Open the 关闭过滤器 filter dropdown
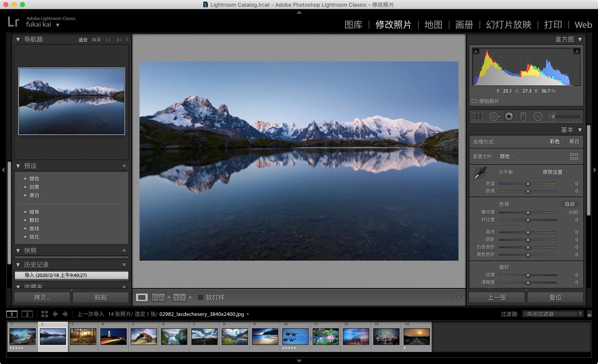Image resolution: width=598 pixels, height=364 pixels. (x=552, y=314)
